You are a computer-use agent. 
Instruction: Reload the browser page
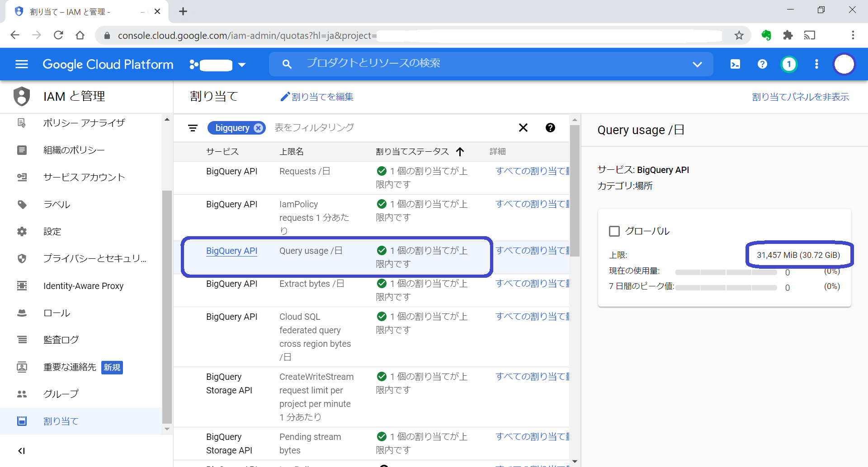(x=58, y=35)
